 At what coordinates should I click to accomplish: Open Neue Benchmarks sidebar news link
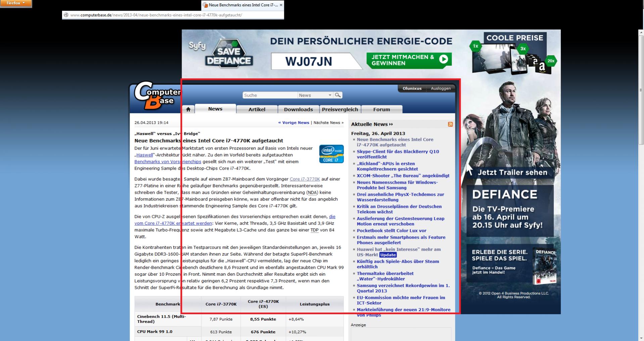pyautogui.click(x=395, y=142)
